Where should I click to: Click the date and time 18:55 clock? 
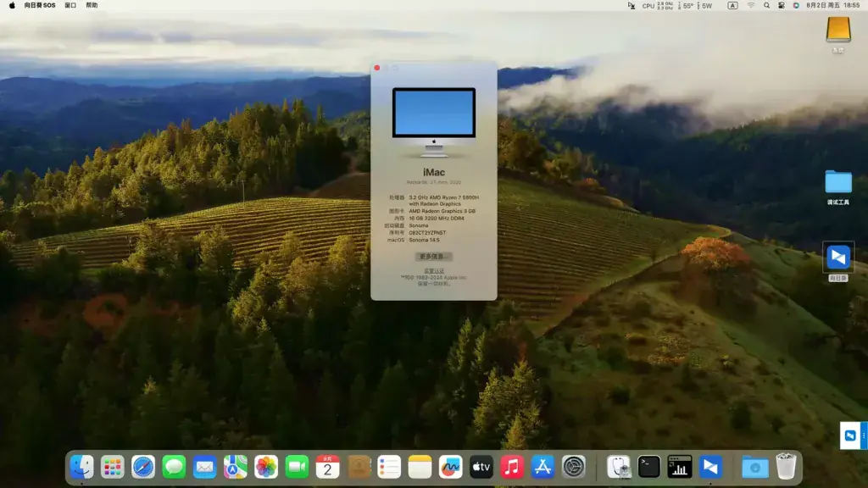pyautogui.click(x=833, y=6)
